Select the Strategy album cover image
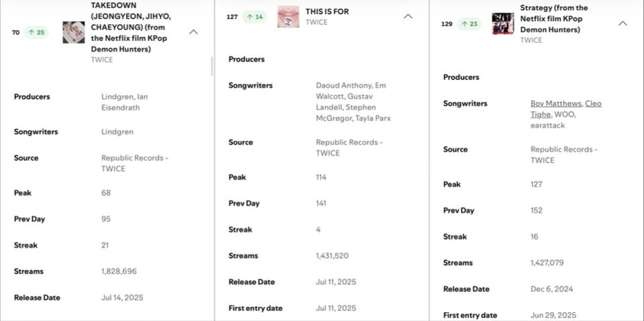Screen dimensions: 644x321 [x=503, y=24]
